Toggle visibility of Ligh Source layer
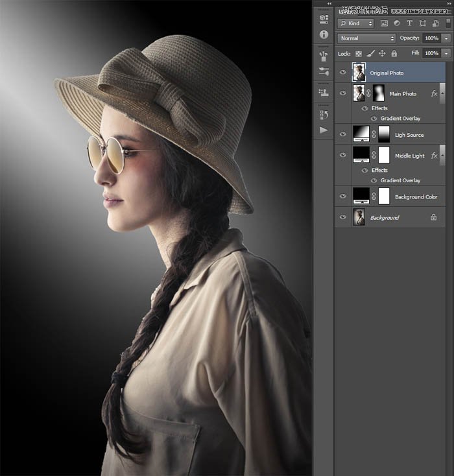The width and height of the screenshot is (454, 476). click(x=343, y=134)
